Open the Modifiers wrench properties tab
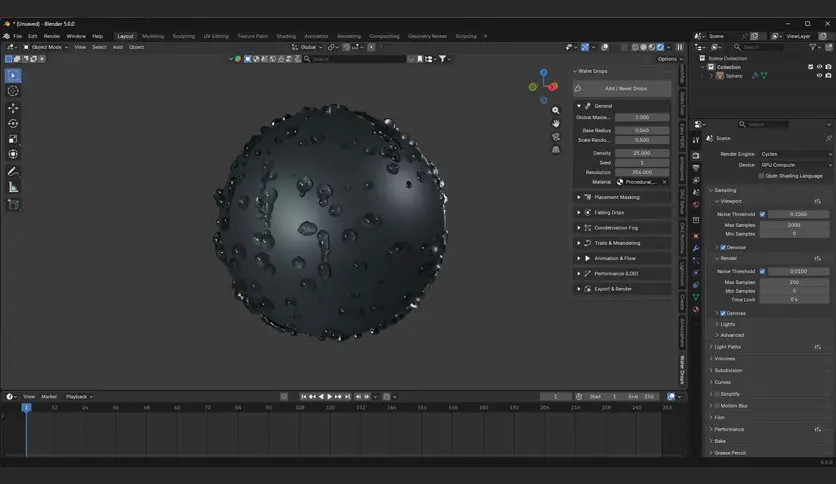This screenshot has height=484, width=836. click(696, 248)
